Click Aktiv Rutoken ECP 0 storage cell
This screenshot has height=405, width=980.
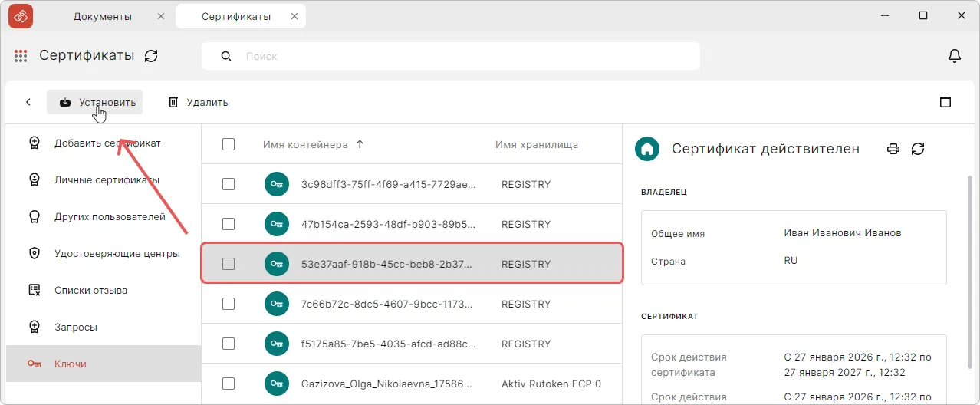tap(551, 384)
